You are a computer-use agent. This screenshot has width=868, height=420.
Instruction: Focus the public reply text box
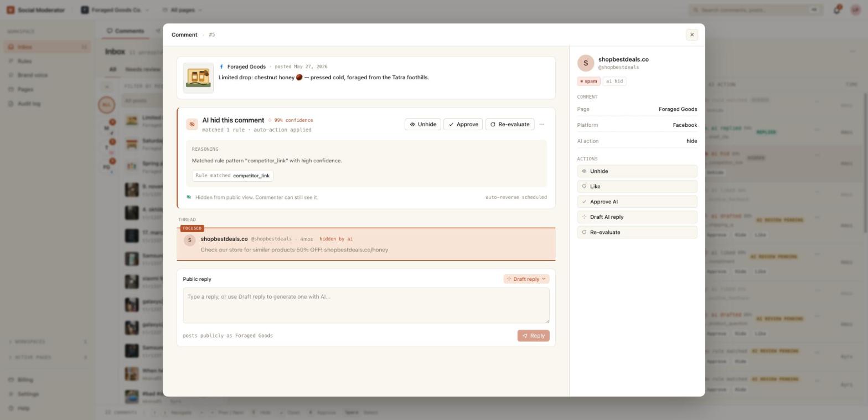pos(366,305)
